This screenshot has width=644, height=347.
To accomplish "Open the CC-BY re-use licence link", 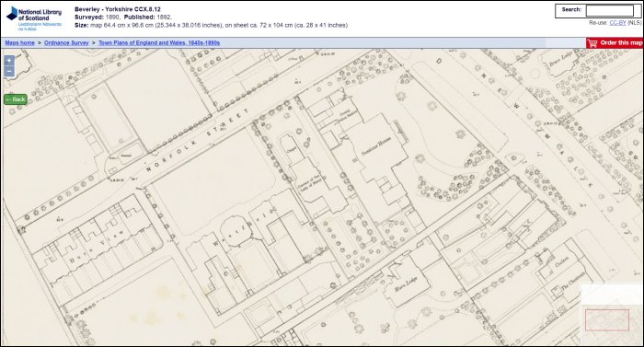I will pyautogui.click(x=617, y=23).
